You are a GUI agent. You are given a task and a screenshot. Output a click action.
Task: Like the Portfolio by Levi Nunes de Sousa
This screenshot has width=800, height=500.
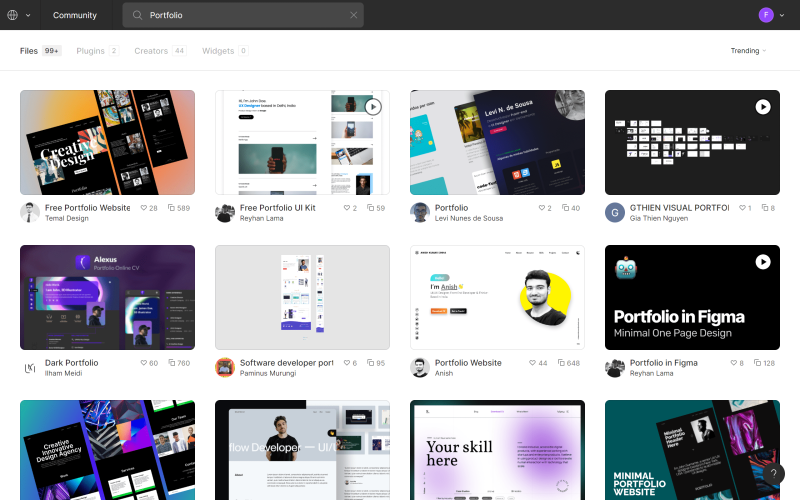pos(542,208)
